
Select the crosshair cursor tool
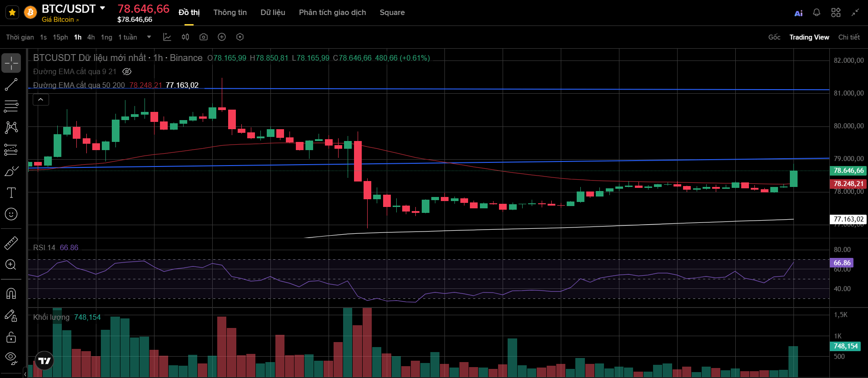pyautogui.click(x=11, y=63)
